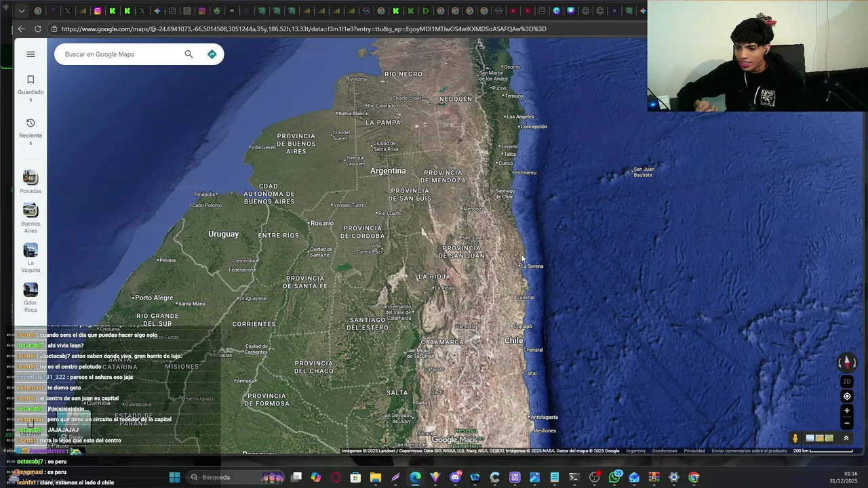Open the Windows Start menu

click(174, 477)
